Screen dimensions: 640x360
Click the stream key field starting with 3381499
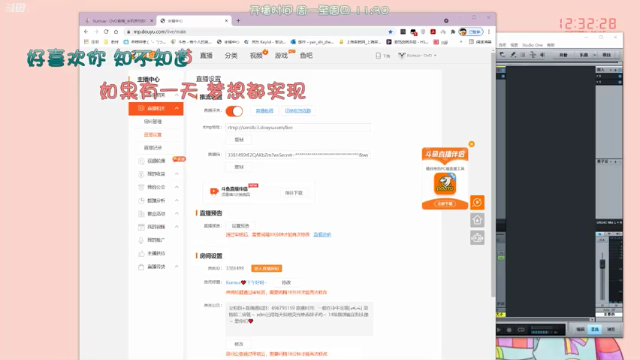pos(298,155)
